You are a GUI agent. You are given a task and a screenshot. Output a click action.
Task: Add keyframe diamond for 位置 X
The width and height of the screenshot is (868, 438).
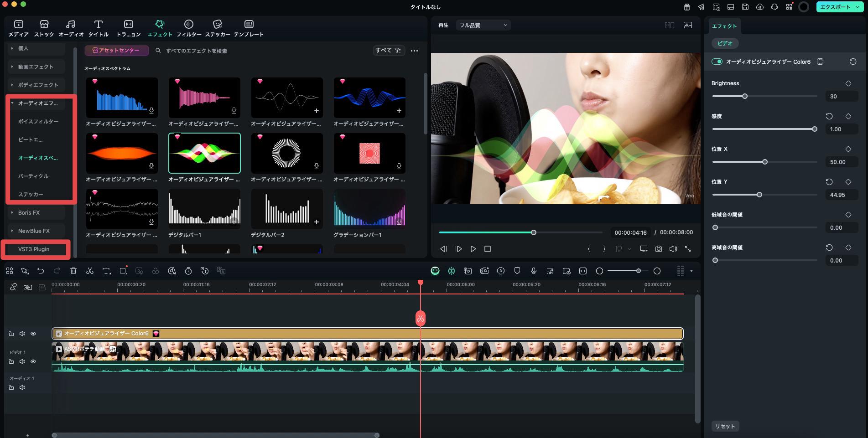pyautogui.click(x=848, y=149)
